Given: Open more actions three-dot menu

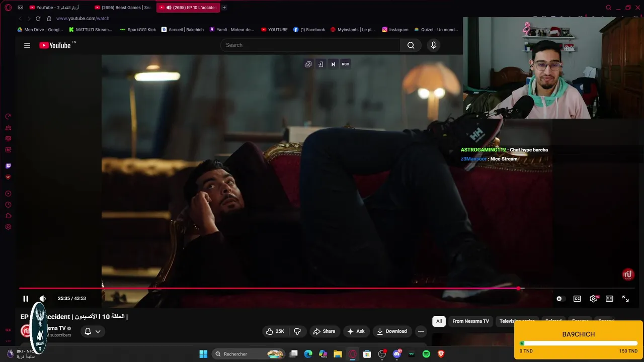Looking at the screenshot, I should 421,331.
